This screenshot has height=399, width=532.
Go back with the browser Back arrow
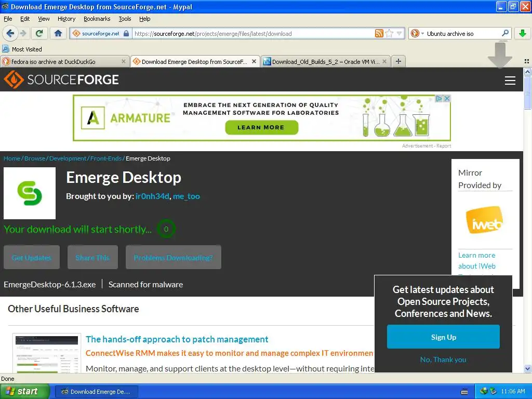click(10, 33)
